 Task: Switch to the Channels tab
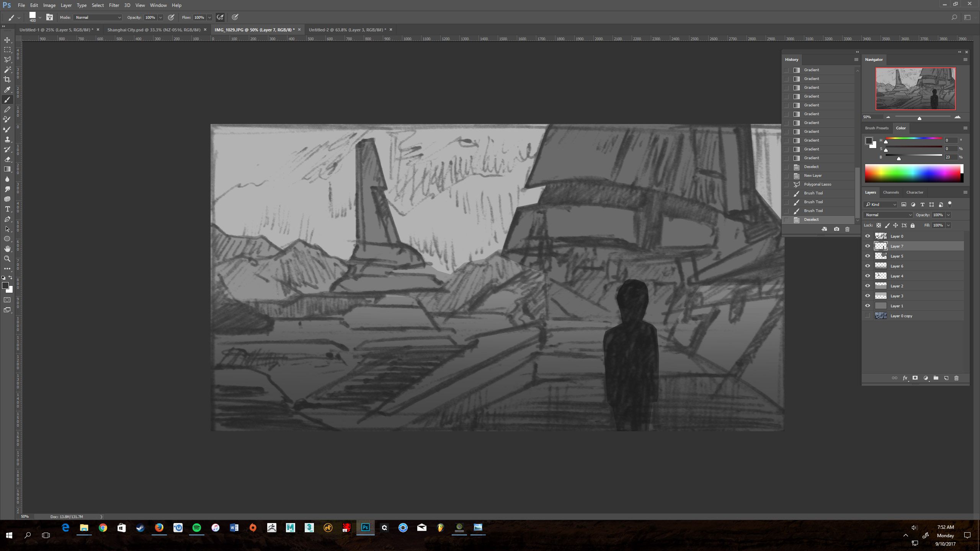click(x=891, y=192)
